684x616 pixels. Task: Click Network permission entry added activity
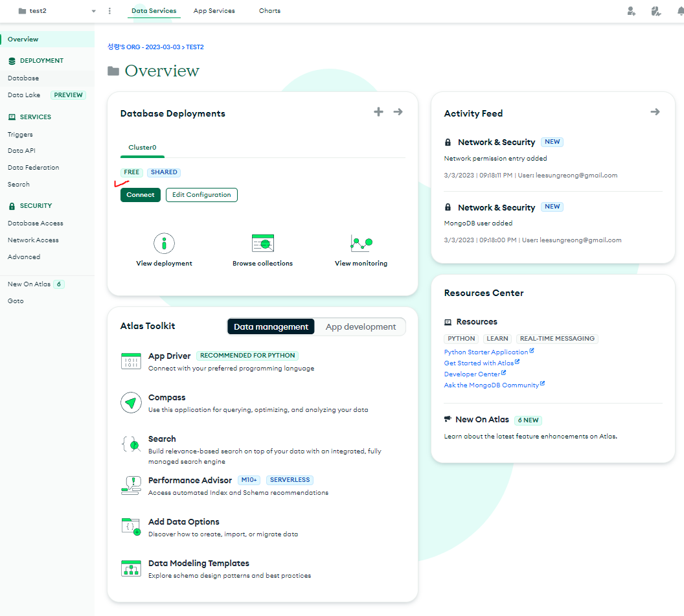coord(496,159)
